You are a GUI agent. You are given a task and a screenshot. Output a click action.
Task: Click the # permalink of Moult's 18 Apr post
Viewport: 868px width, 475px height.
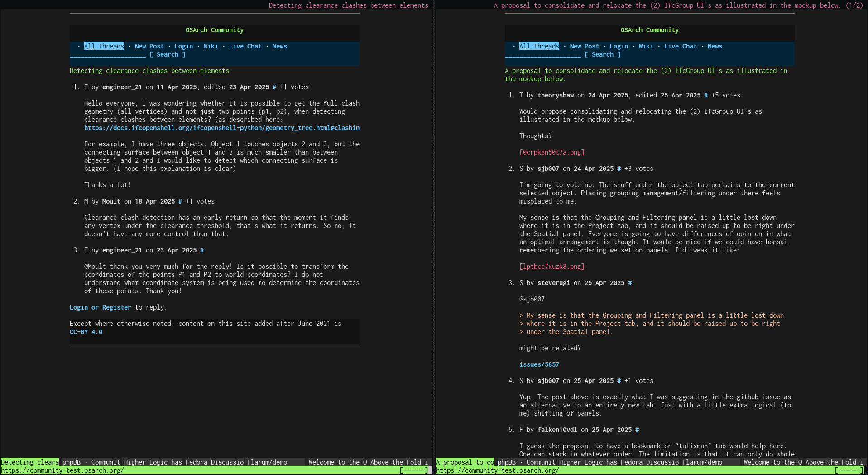pyautogui.click(x=180, y=201)
